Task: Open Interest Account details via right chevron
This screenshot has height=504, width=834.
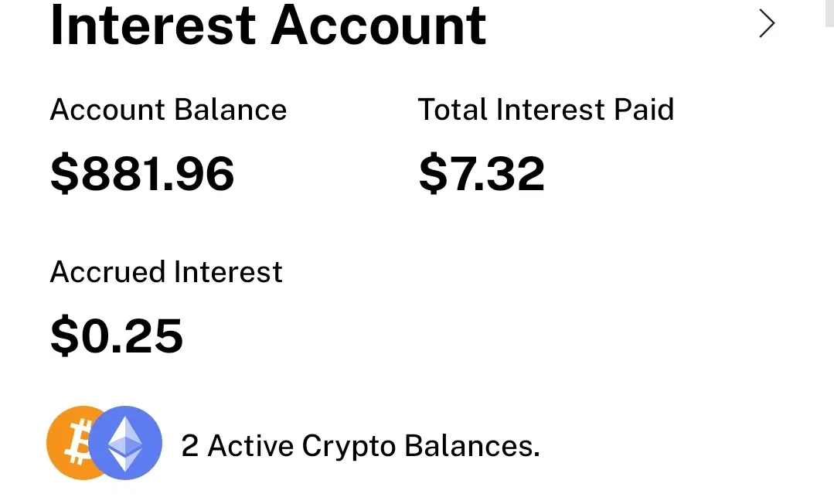Action: [767, 23]
